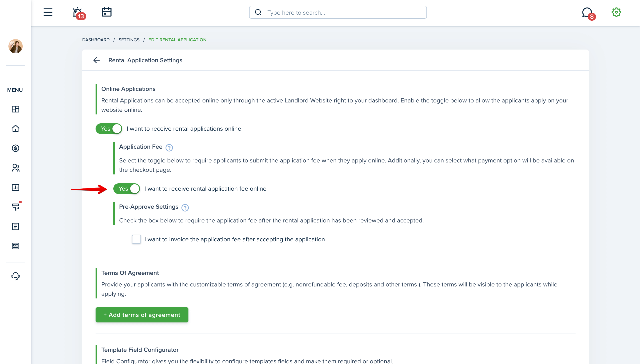Click the Online Applications heading
The width and height of the screenshot is (640, 364).
coord(128,89)
